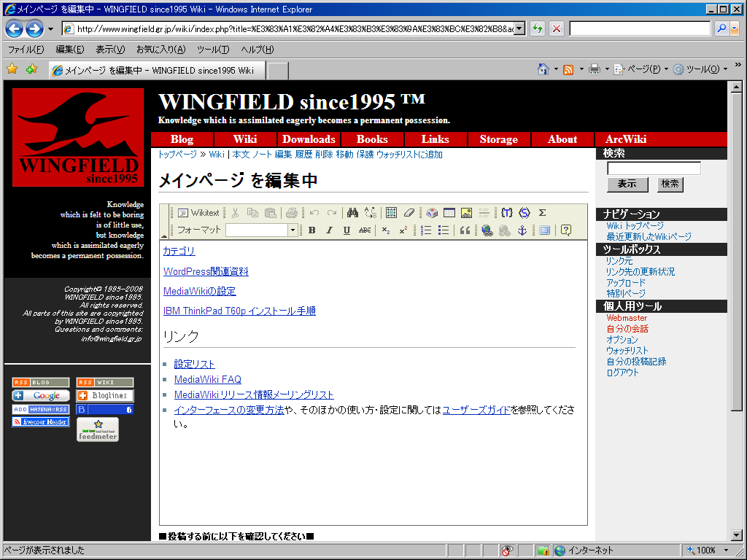Click the 検索 button in the sidebar
Viewport: 747px width, 560px height.
[670, 184]
